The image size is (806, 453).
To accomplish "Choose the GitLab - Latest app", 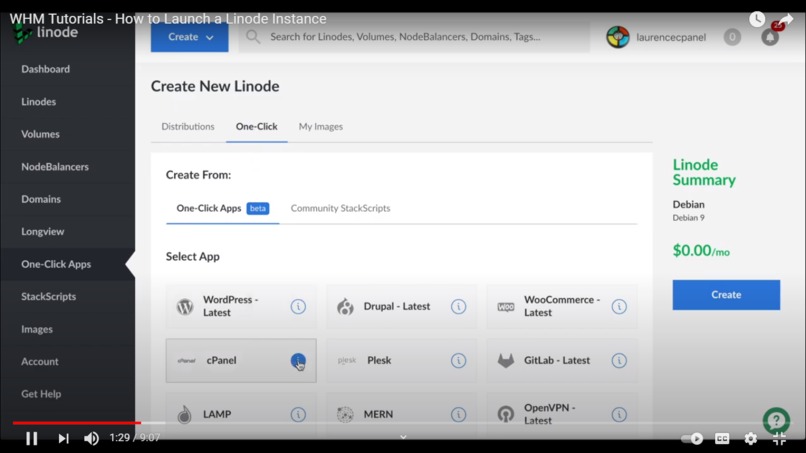I will tap(562, 360).
